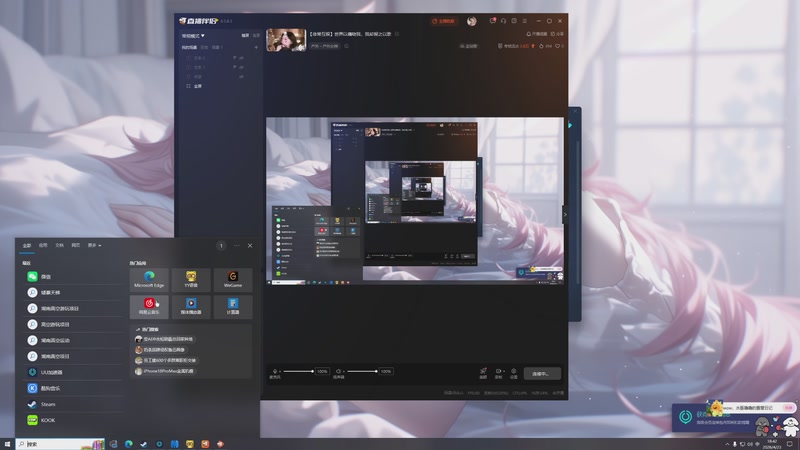Open KOOK from the recent apps list
Image resolution: width=800 pixels, height=450 pixels.
pyautogui.click(x=71, y=420)
